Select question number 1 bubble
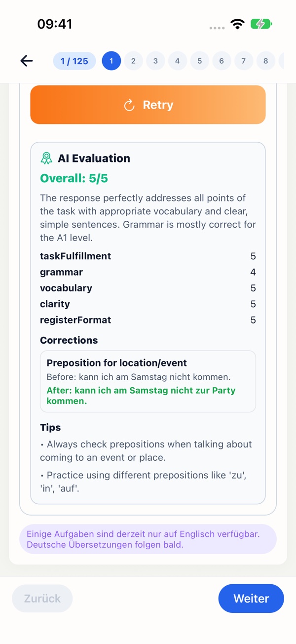The image size is (296, 644). pyautogui.click(x=111, y=61)
